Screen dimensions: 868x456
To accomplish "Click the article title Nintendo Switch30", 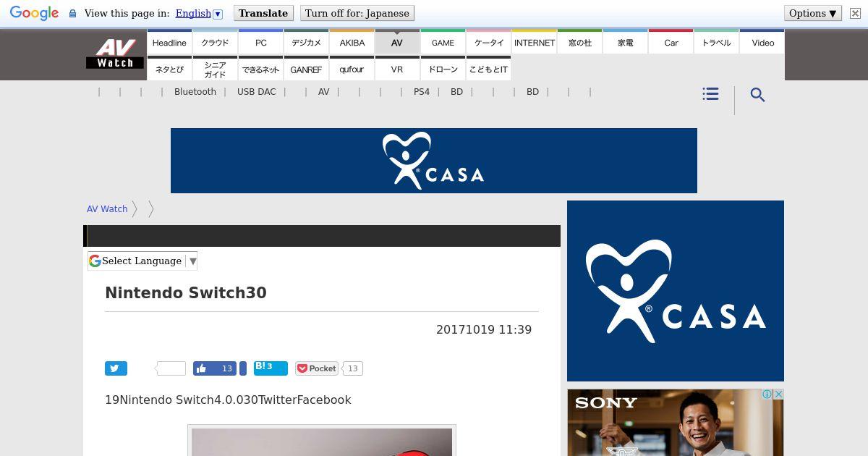I will pyautogui.click(x=186, y=292).
